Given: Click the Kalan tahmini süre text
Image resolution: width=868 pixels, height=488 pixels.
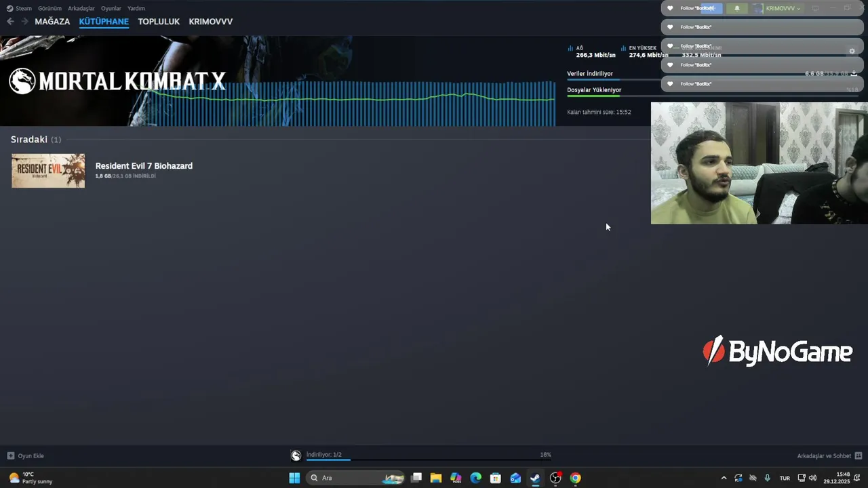Looking at the screenshot, I should pos(599,112).
